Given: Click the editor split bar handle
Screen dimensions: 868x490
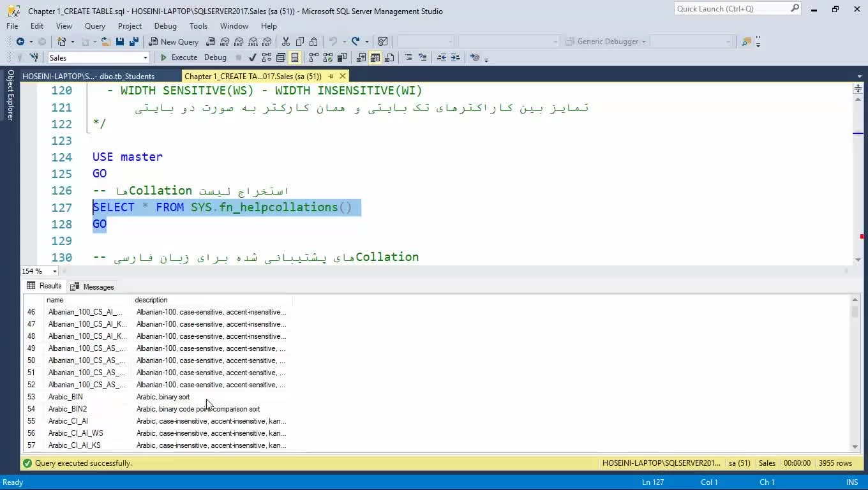Looking at the screenshot, I should coord(857,89).
